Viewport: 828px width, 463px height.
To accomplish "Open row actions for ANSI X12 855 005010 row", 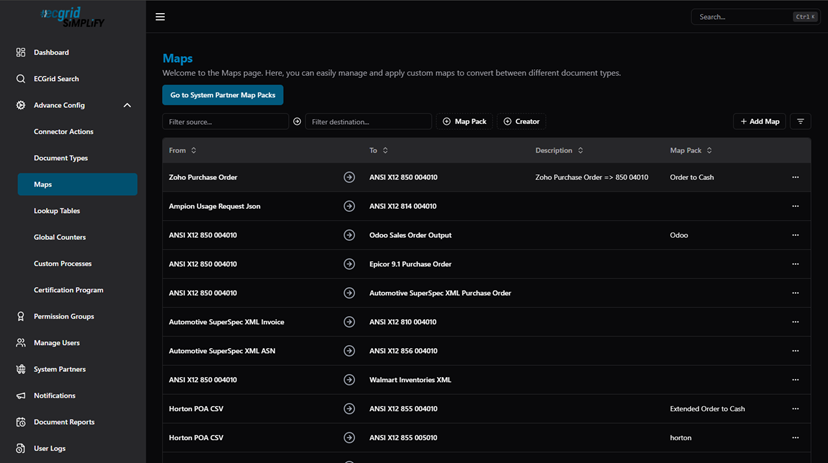I will point(795,438).
